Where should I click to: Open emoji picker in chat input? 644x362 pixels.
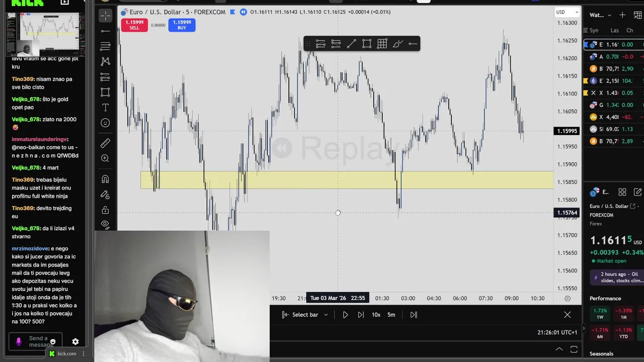coord(53,341)
